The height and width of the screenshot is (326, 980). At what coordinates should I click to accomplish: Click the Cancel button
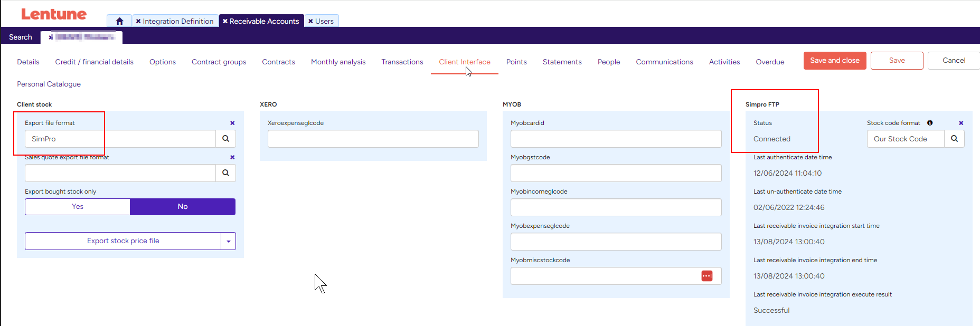point(954,61)
